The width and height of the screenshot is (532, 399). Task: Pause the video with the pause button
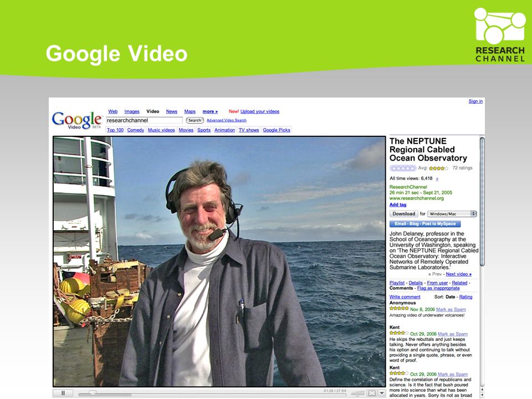(63, 393)
